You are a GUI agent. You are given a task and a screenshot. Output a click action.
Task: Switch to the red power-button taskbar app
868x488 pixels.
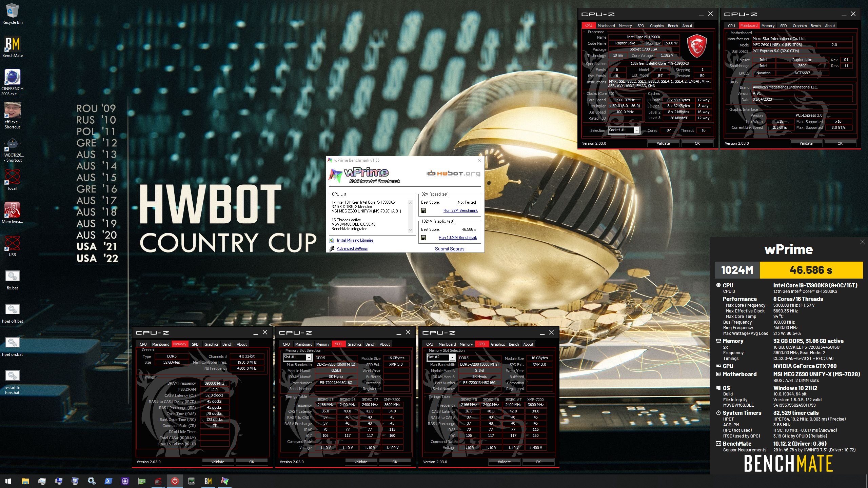click(175, 481)
